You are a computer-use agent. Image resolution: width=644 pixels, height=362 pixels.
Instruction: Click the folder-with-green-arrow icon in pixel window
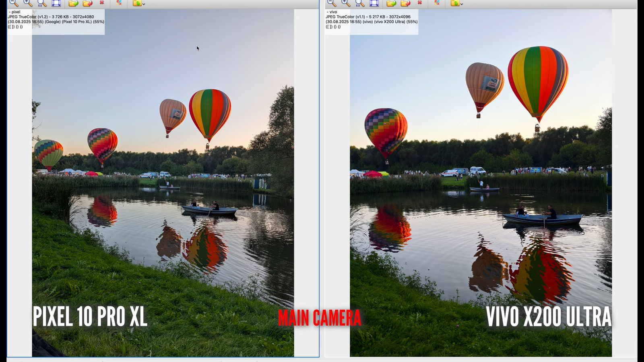tap(137, 3)
